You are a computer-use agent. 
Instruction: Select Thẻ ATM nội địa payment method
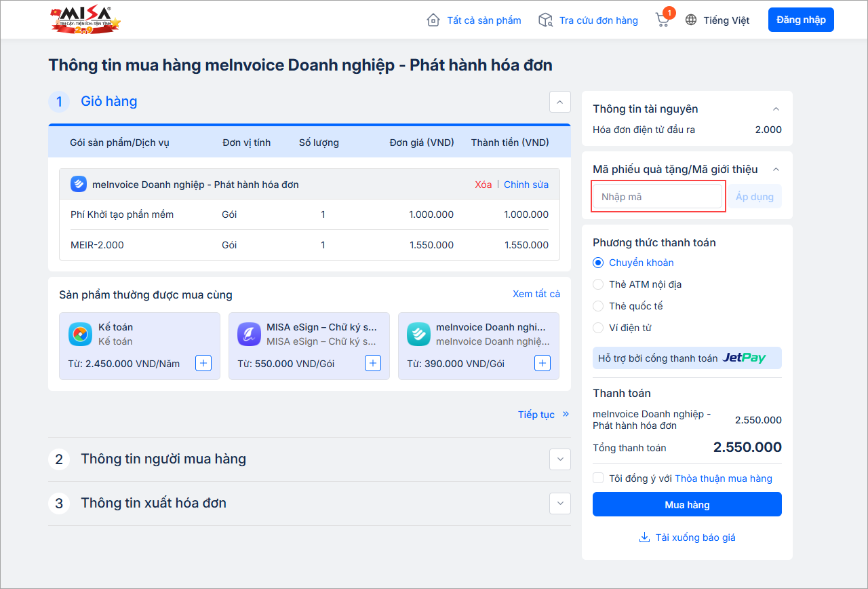(x=598, y=284)
